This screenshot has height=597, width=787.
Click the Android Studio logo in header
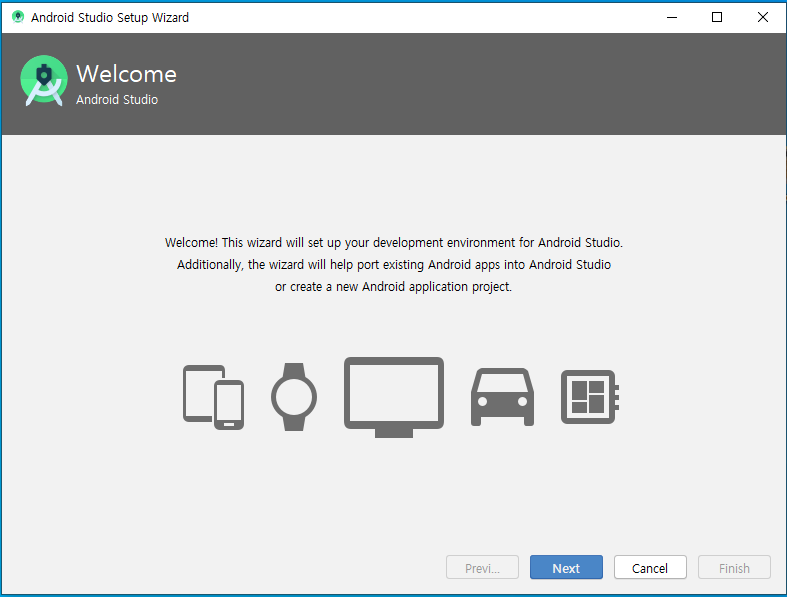point(44,80)
